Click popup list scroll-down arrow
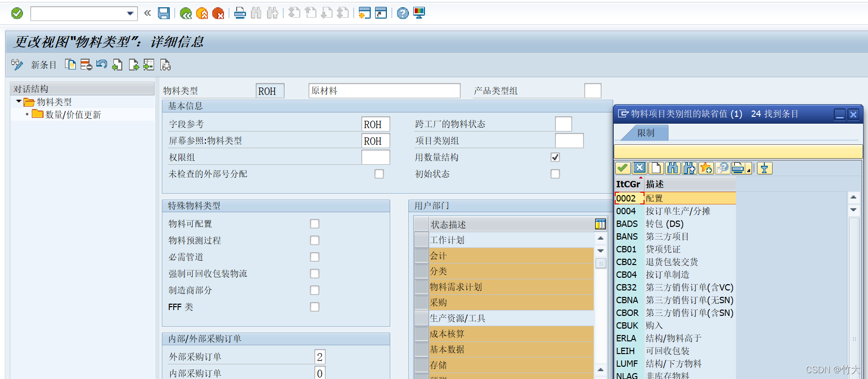This screenshot has width=868, height=379. (853, 209)
